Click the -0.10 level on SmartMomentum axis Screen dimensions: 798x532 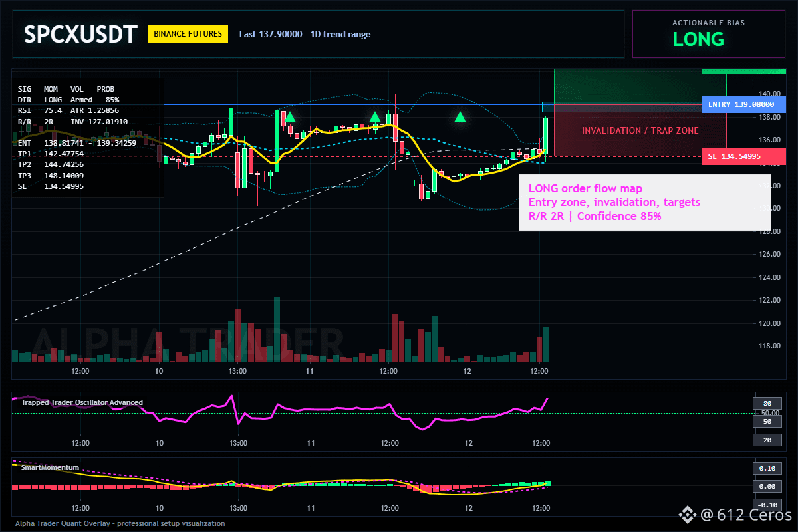point(767,505)
